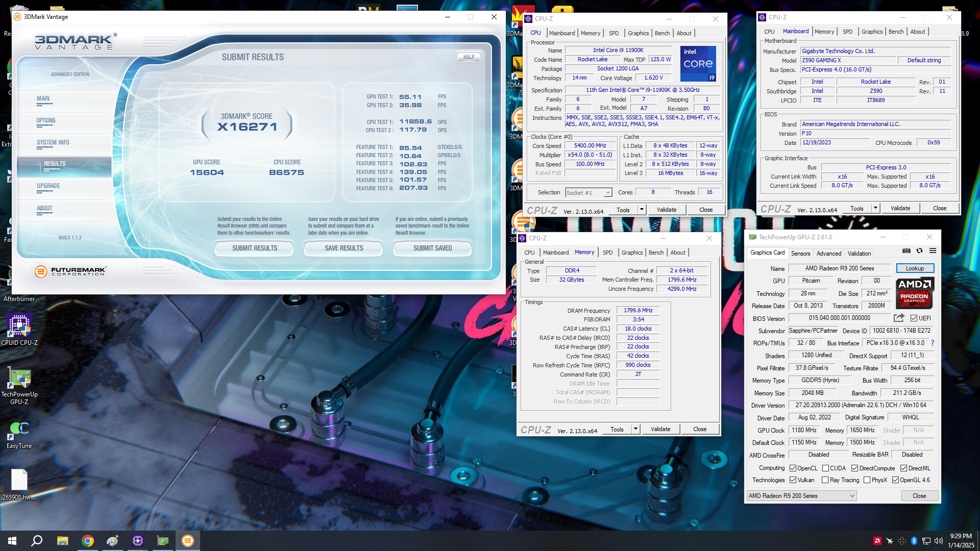980x551 pixels.
Task: Select the CPUID CPU-Z desktop icon
Action: [19, 330]
